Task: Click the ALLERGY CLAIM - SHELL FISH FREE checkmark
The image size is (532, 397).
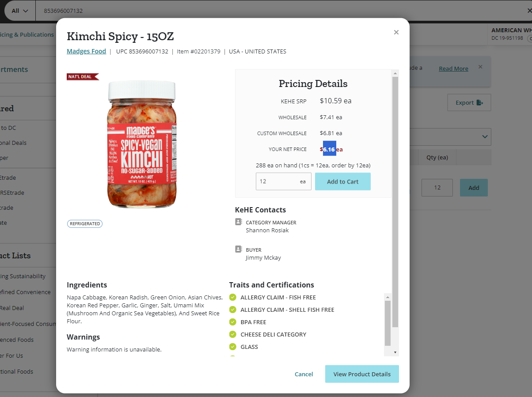Action: pos(233,310)
